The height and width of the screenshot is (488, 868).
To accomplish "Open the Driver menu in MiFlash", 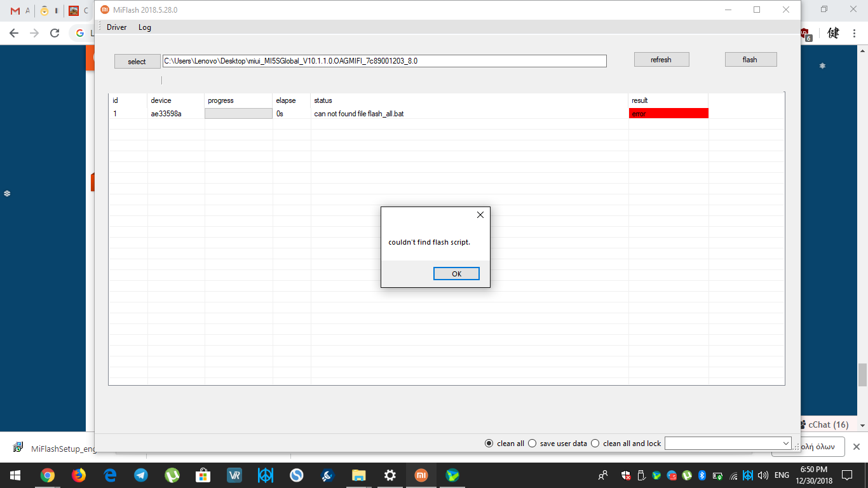I will coord(116,27).
